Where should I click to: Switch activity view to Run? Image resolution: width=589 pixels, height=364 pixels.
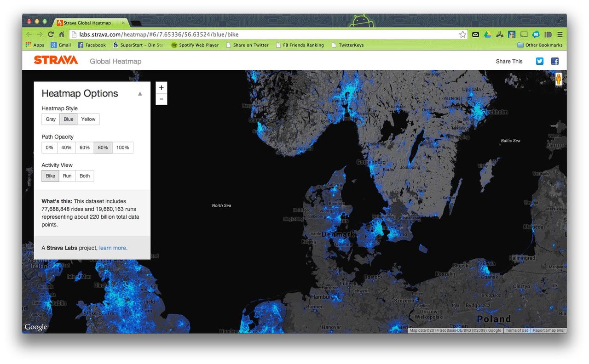(x=67, y=176)
